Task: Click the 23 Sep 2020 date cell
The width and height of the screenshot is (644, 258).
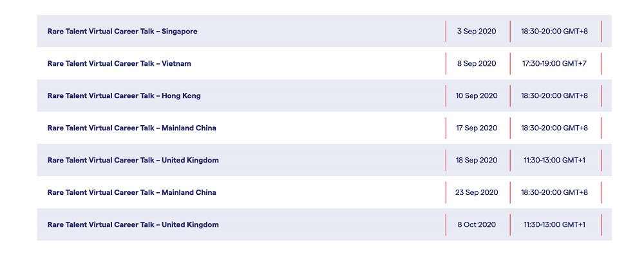Action: tap(477, 192)
